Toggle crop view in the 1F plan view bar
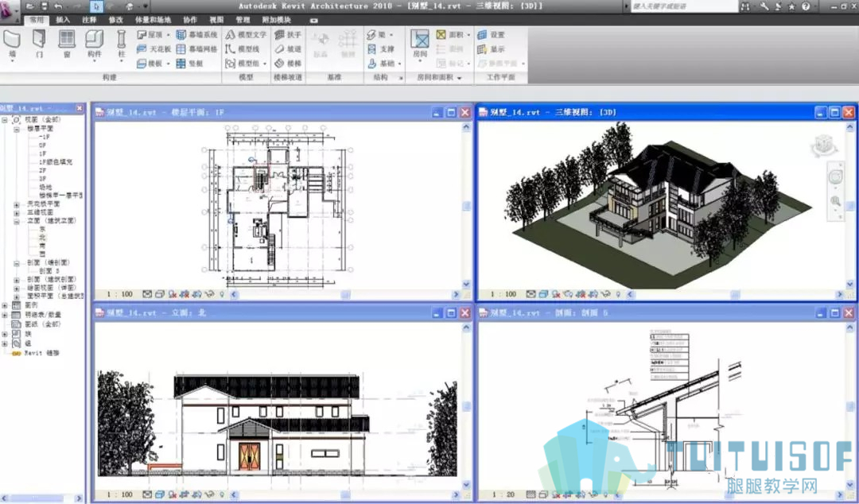The image size is (859, 504). pos(185,294)
